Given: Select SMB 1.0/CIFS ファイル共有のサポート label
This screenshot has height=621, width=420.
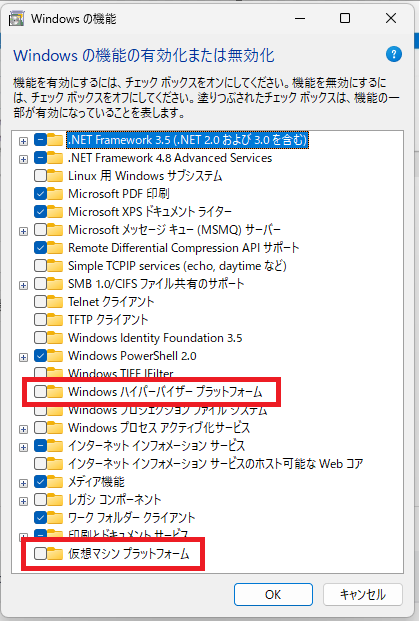Looking at the screenshot, I should point(156,284).
